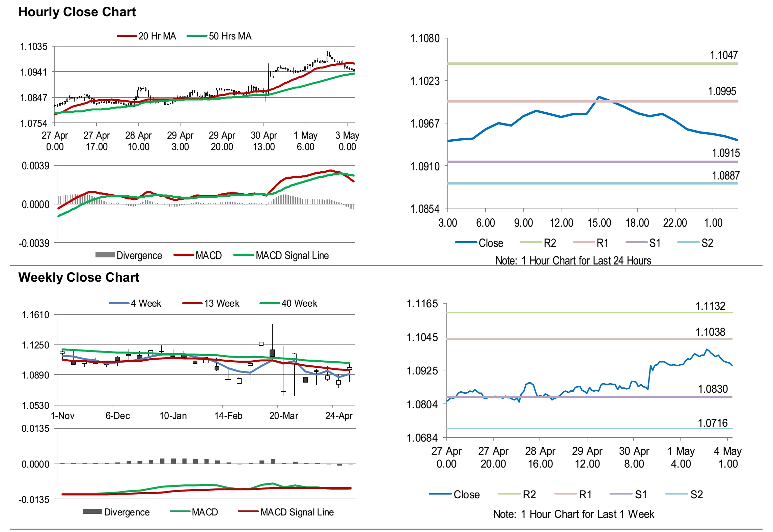Screen dimensions: 773x532
Task: Click the 1.0995 R1 level label
Action: [722, 91]
